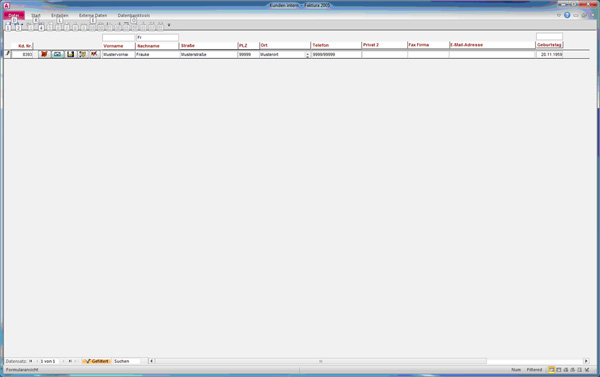The width and height of the screenshot is (600, 377).
Task: Expand the Quick Access Toolbar customize arrow
Action: 169,25
